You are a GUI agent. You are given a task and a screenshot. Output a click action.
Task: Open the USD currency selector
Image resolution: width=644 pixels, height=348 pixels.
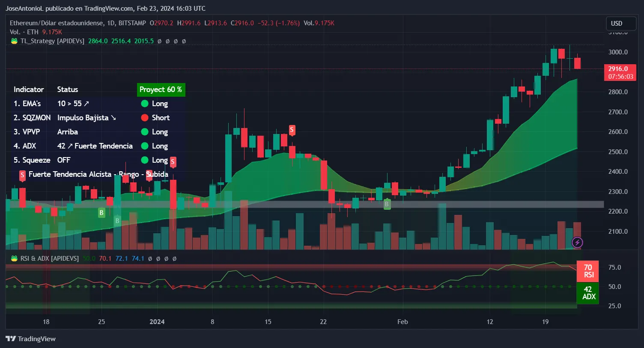[621, 24]
